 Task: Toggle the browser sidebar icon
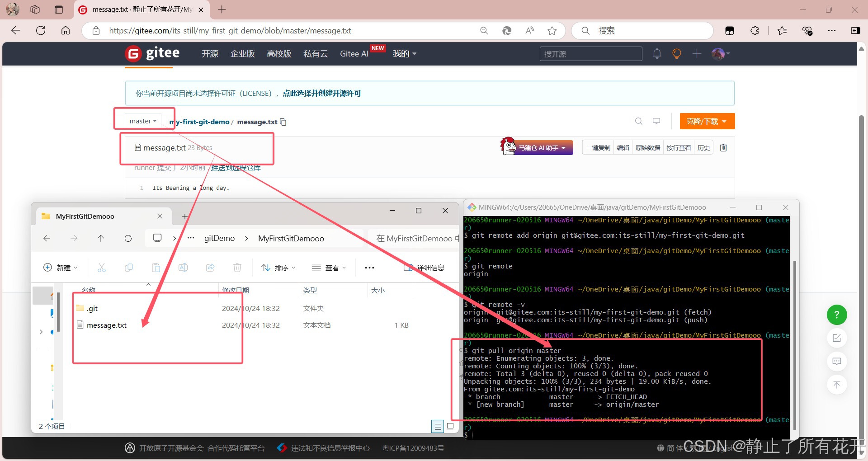click(855, 30)
